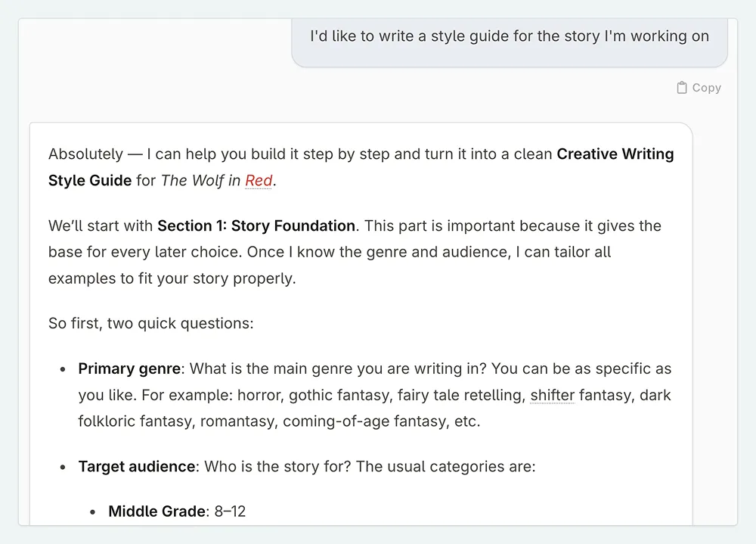This screenshot has height=544, width=756.
Task: Click the underlined word Red
Action: tap(258, 180)
